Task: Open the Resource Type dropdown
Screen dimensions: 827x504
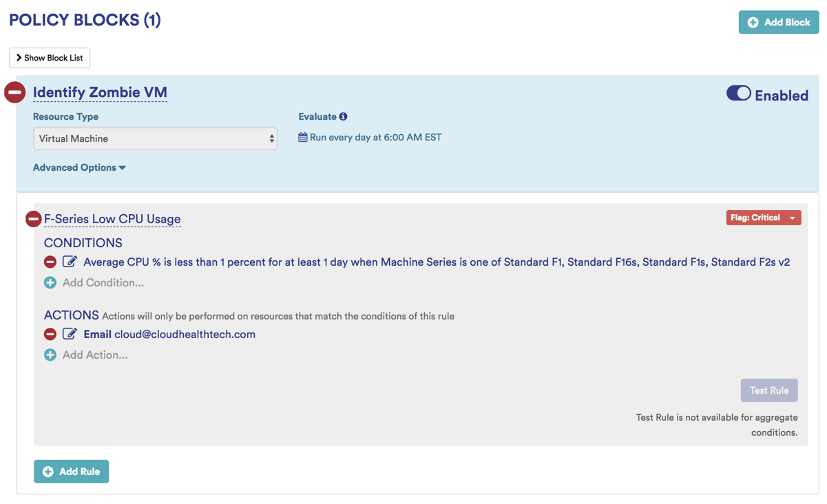Action: click(155, 138)
